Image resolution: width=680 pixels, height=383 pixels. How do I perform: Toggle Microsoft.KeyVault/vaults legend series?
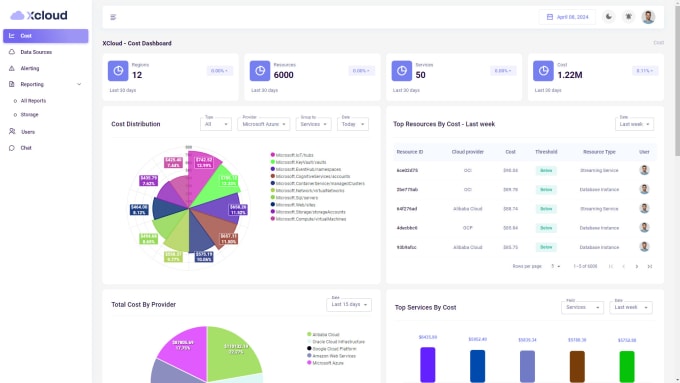[298, 162]
